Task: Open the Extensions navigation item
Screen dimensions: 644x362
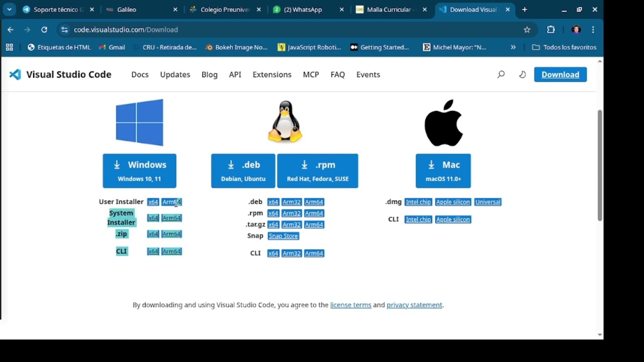Action: pos(272,74)
